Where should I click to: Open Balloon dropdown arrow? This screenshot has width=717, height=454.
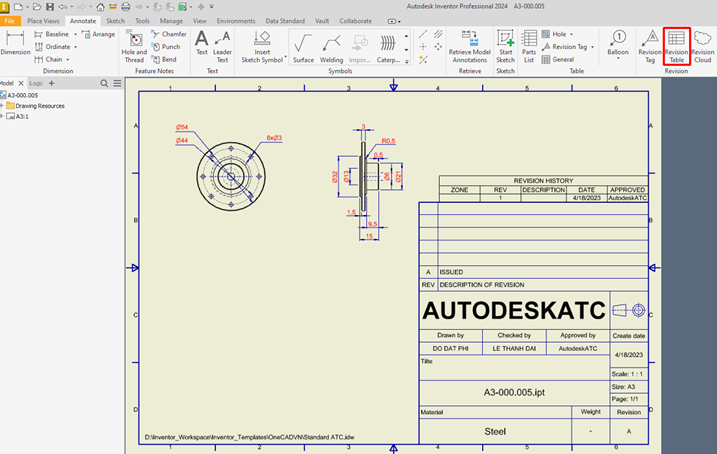pos(618,59)
